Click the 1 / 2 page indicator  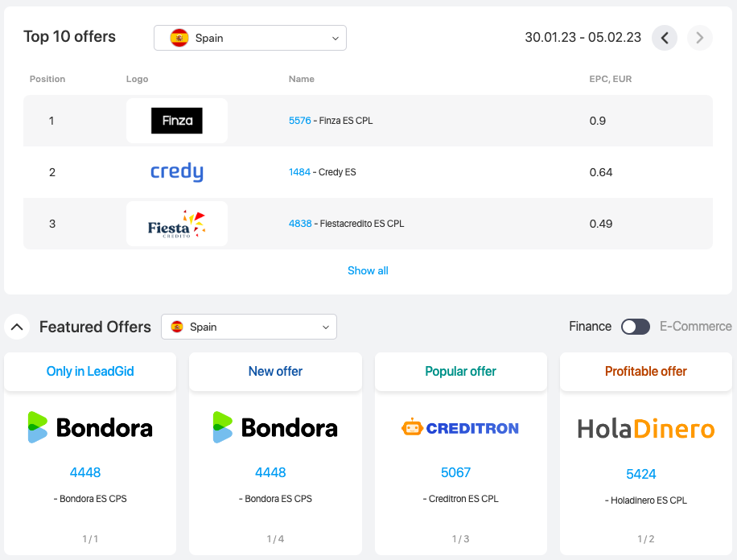(646, 539)
